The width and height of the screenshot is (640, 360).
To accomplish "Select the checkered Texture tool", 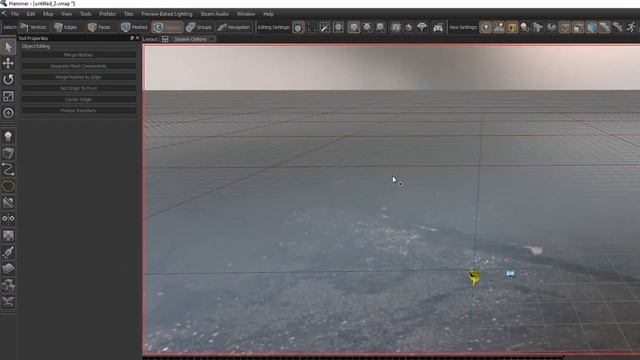I will (8, 236).
